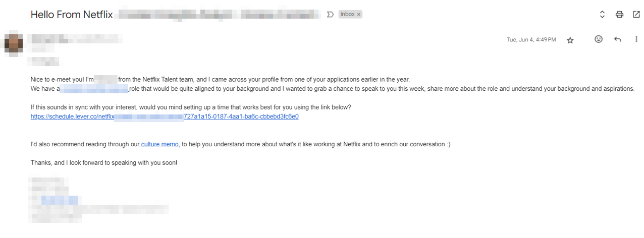Image resolution: width=644 pixels, height=238 pixels.
Task: Star the Hello From Netflix email
Action: (570, 40)
